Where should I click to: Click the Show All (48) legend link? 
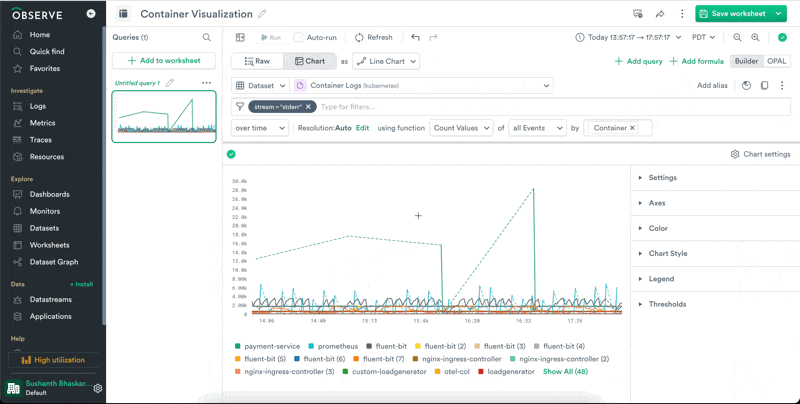565,371
